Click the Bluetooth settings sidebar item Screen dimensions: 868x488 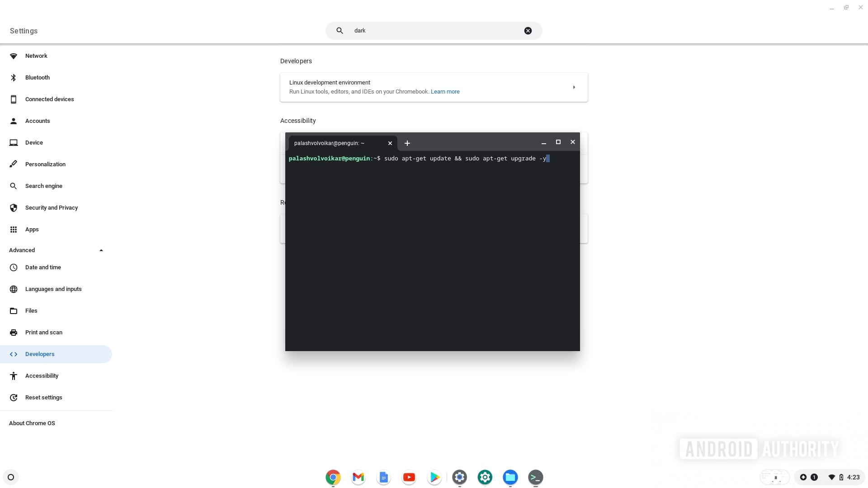[38, 77]
